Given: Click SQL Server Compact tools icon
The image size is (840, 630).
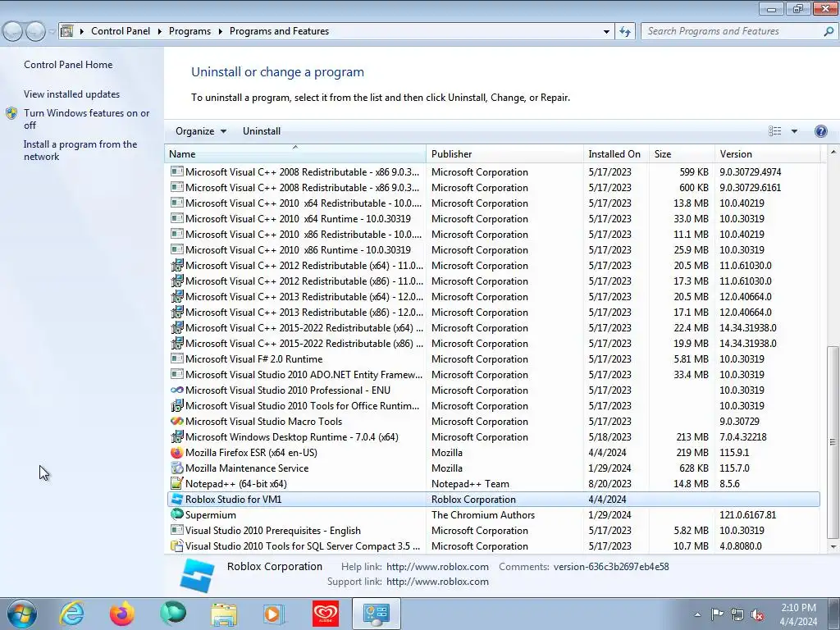Looking at the screenshot, I should 177,546.
